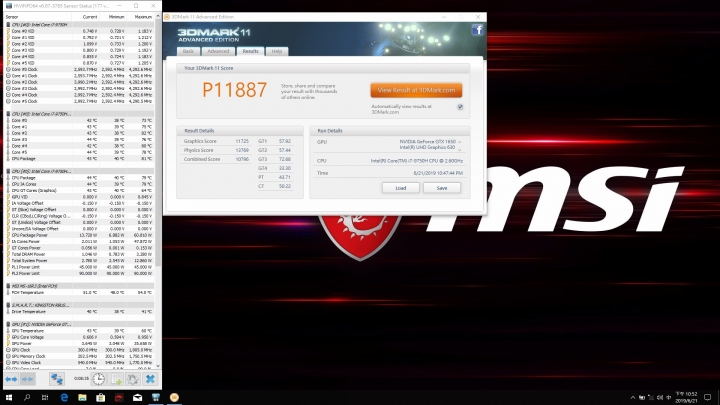
Task: Click HWiNFO scrollbar down arrow
Action: (x=158, y=366)
